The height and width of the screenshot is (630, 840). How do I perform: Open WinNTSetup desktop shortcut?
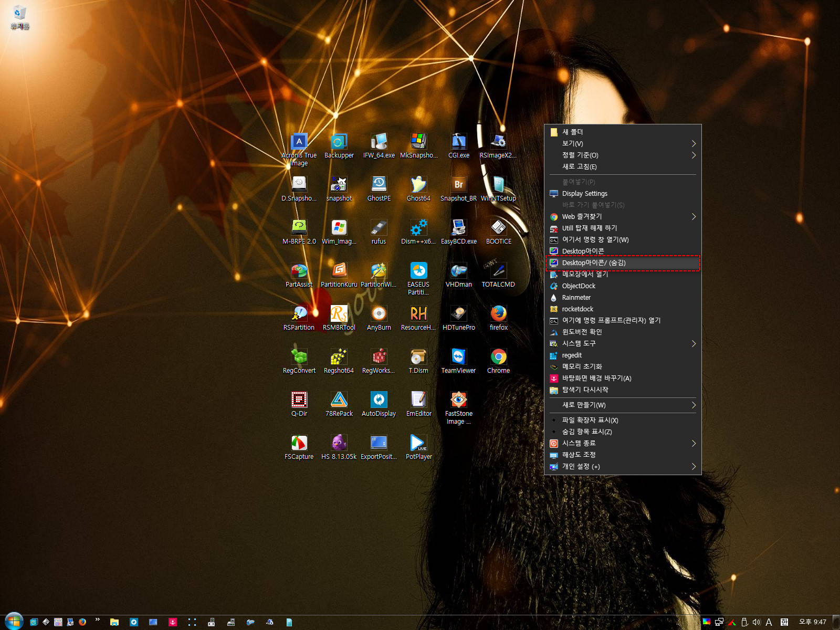[498, 188]
